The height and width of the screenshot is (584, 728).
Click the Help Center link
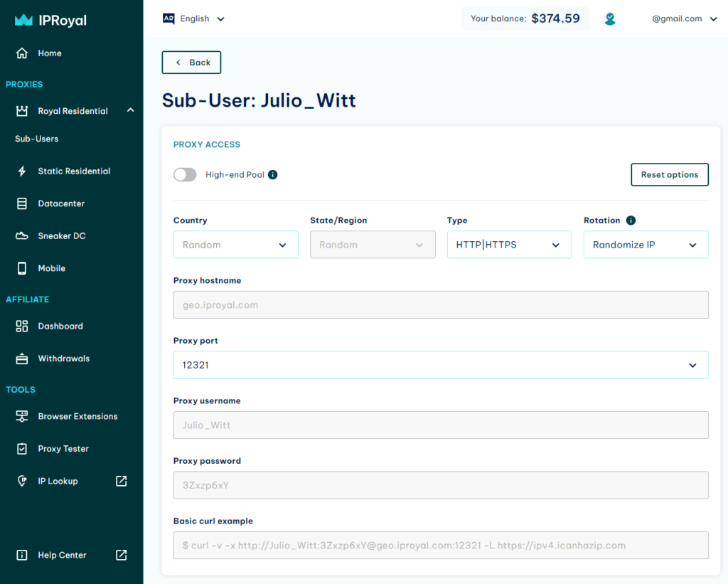click(x=63, y=555)
